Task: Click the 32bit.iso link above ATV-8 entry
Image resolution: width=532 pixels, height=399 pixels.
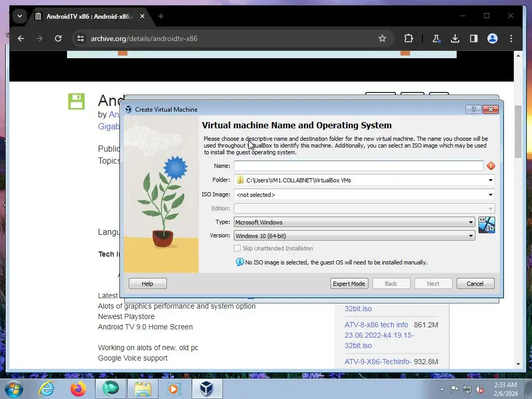Action: 358,309
